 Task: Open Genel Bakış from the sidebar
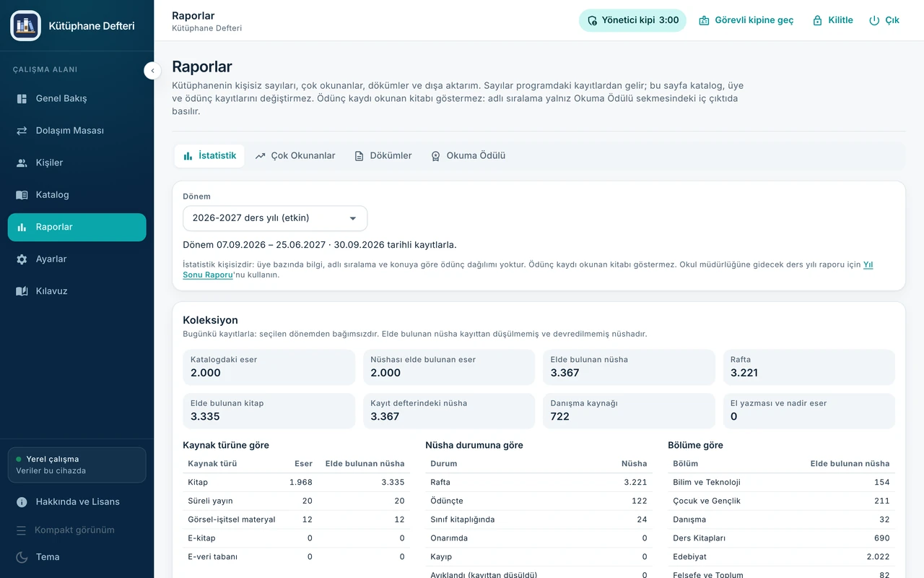[x=77, y=98]
